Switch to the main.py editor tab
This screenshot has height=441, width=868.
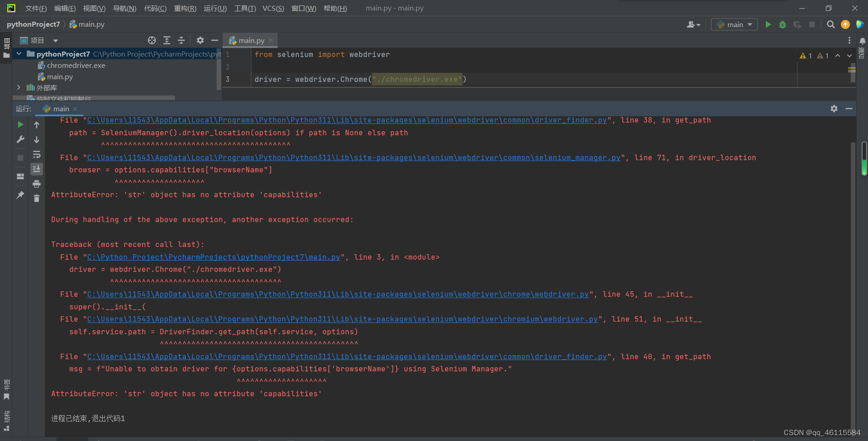pyautogui.click(x=250, y=40)
